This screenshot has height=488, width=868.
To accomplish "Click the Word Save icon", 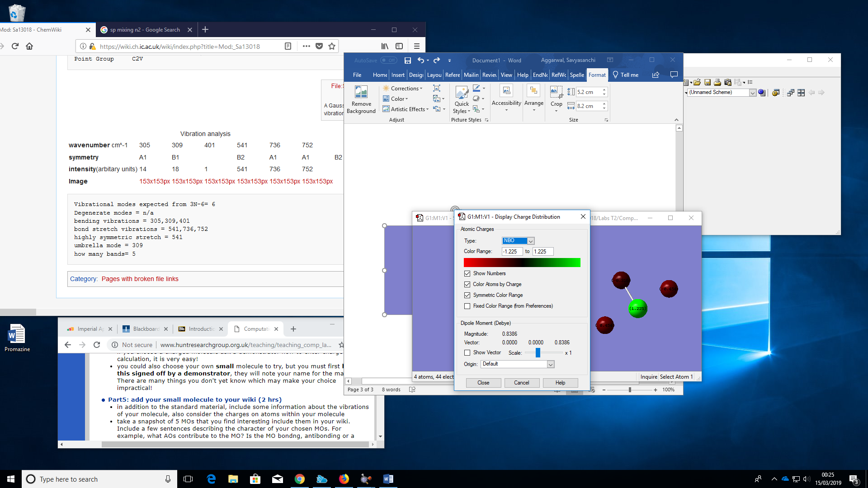I will click(407, 60).
